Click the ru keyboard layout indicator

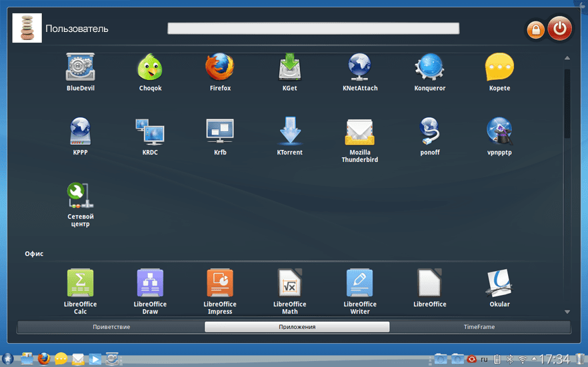[484, 360]
